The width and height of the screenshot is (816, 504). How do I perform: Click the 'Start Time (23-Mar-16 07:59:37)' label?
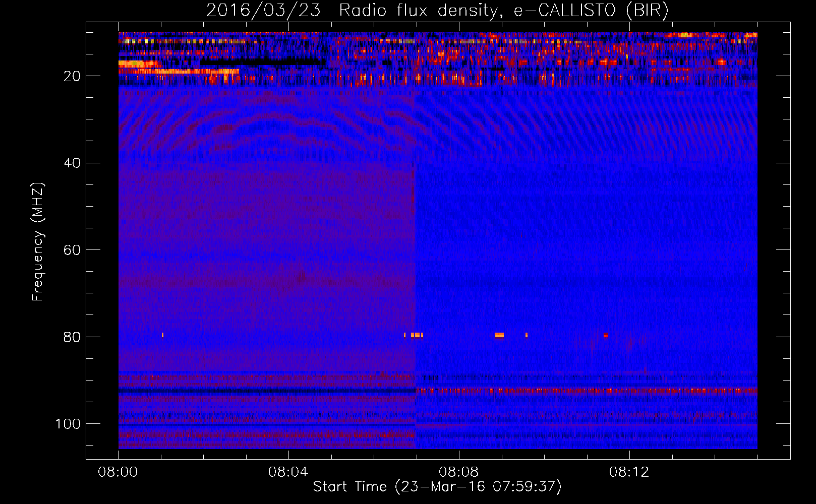tap(437, 487)
